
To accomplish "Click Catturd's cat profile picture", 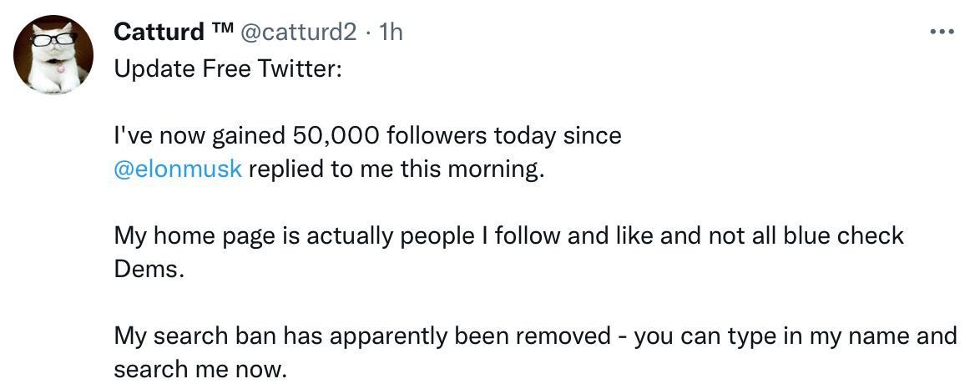I will pyautogui.click(x=52, y=53).
